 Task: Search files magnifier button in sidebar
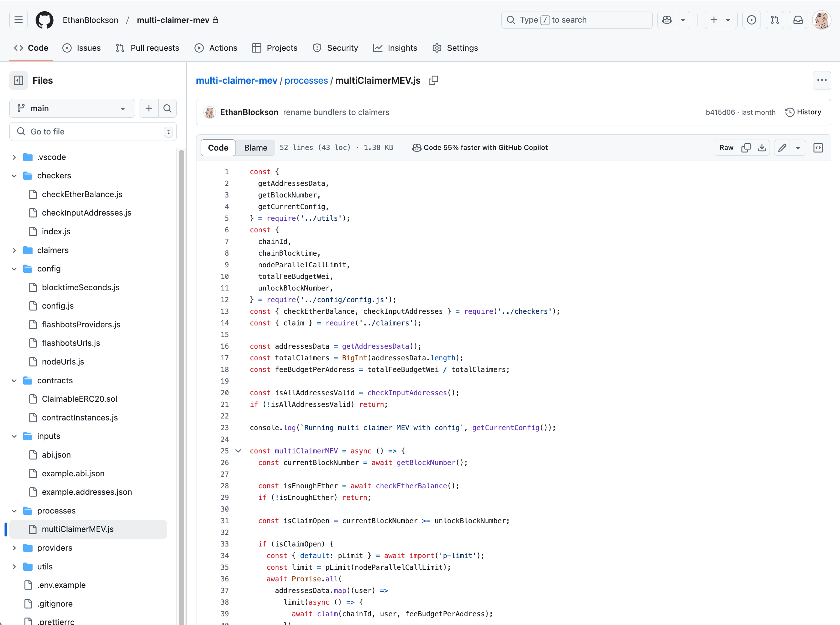pos(167,109)
